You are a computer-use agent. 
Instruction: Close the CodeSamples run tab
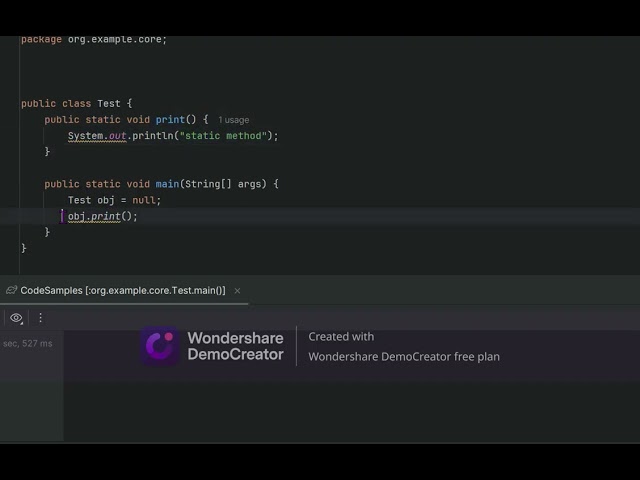(x=237, y=291)
